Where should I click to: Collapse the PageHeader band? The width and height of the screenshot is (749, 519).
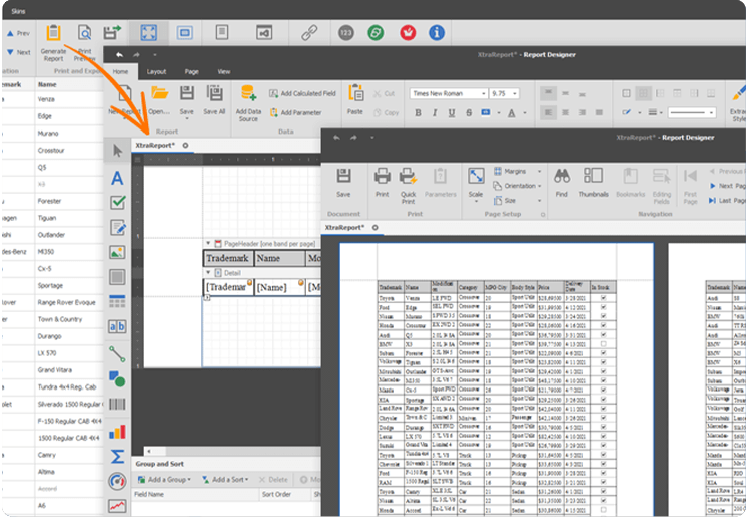tap(207, 243)
